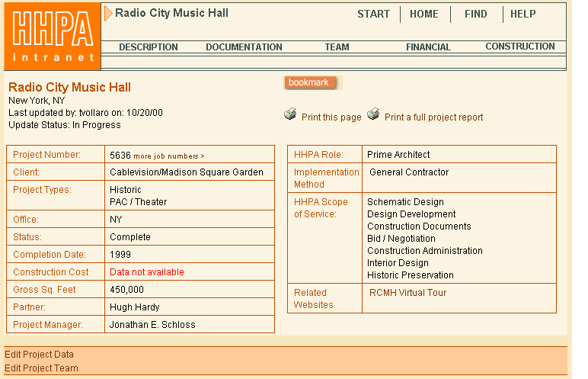This screenshot has height=379, width=588.
Task: View the CONSTRUCTION tab
Action: (520, 47)
